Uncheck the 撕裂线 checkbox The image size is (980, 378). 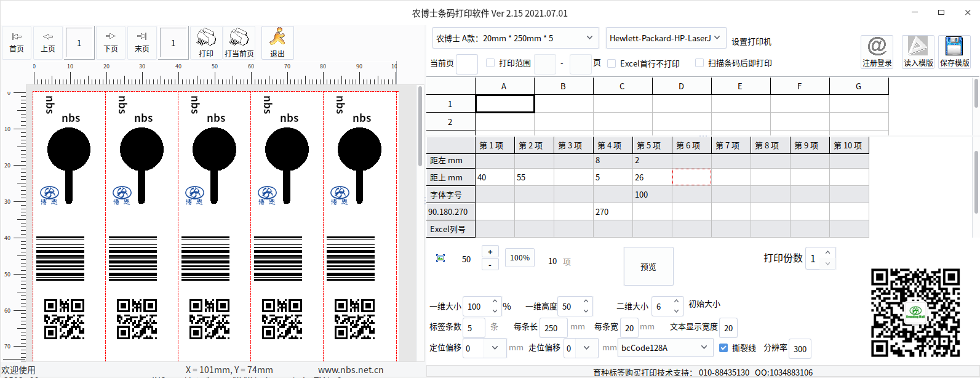723,348
